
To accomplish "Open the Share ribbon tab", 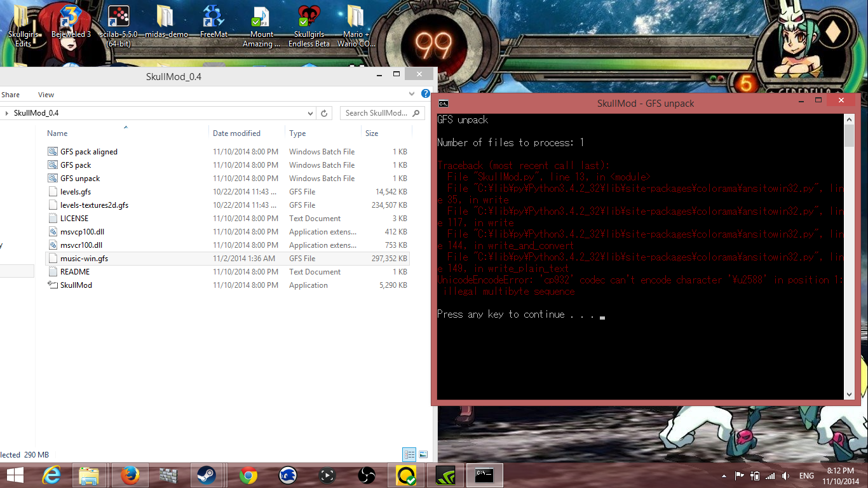I will 10,95.
